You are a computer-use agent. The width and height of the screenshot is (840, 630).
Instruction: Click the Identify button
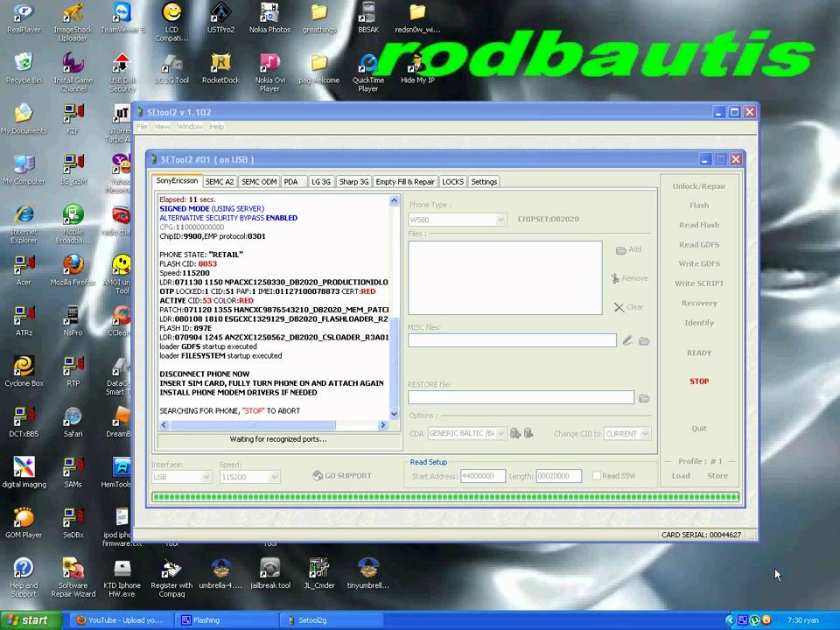[699, 323]
